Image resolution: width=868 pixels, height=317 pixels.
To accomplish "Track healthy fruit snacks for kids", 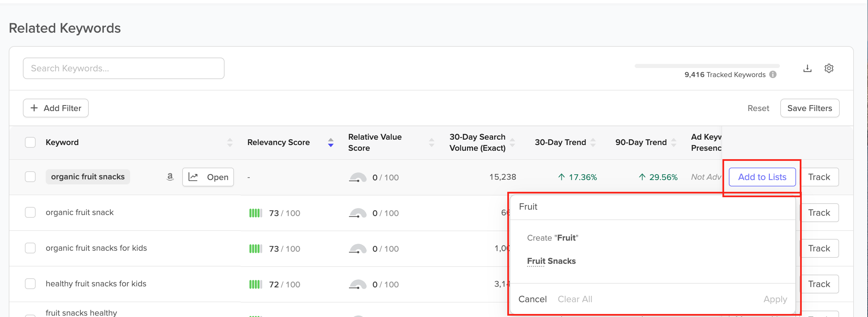I will pos(819,284).
